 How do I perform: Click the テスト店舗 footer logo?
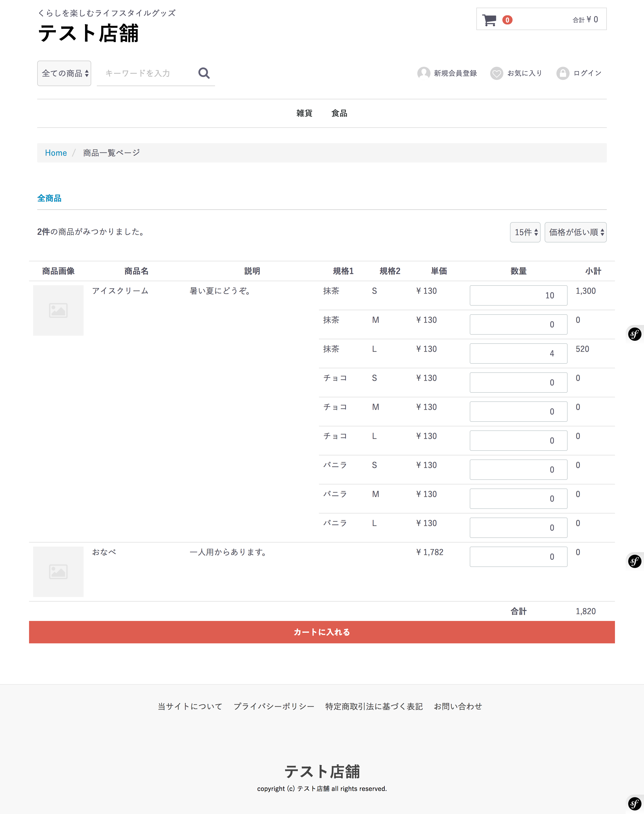(322, 771)
